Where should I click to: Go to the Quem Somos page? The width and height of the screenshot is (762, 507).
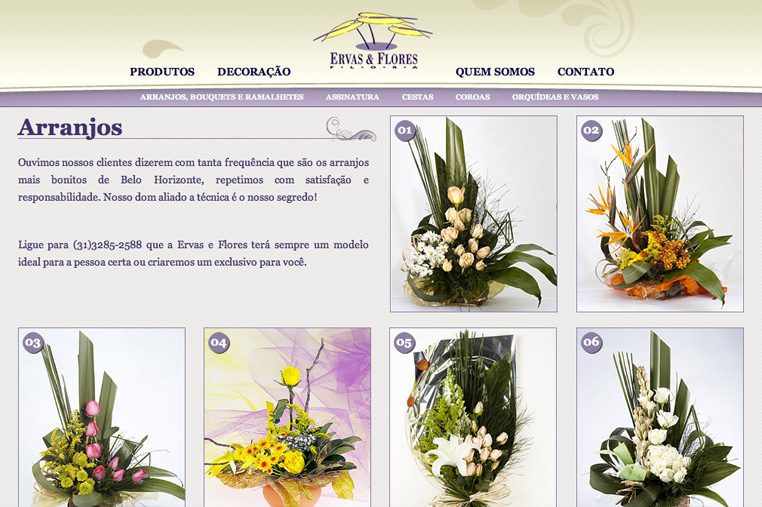click(495, 72)
